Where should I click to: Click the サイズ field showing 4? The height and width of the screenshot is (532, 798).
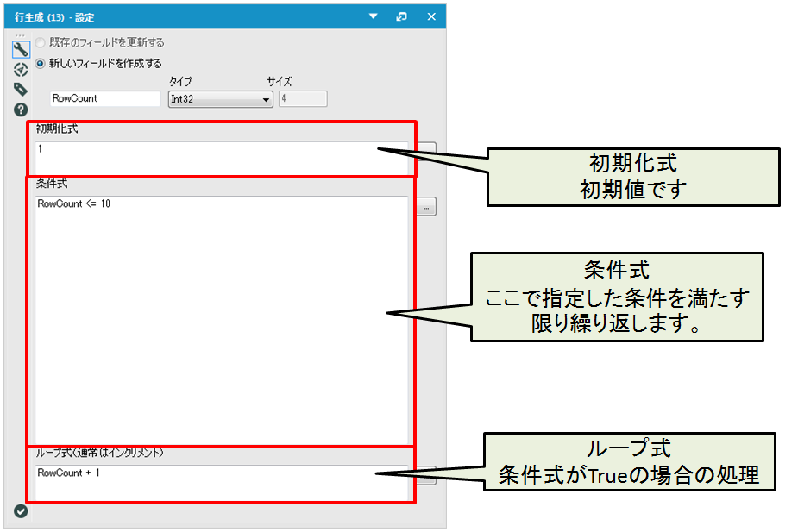302,99
